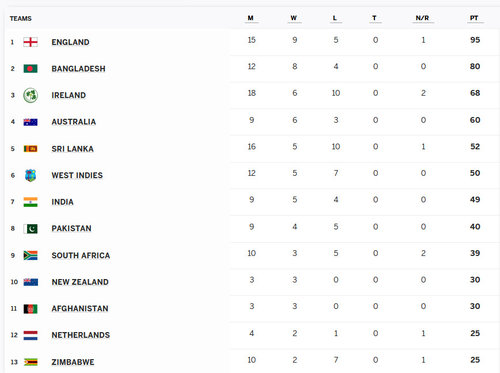Viewport: 500px width, 373px height.
Task: Click the Afghanistan flag icon
Action: tap(30, 309)
